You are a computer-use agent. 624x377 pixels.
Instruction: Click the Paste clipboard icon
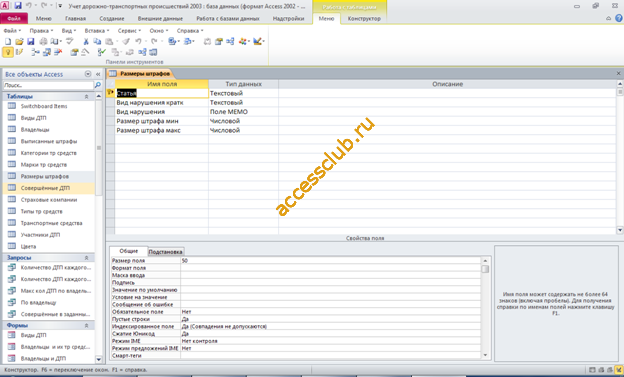click(x=109, y=41)
